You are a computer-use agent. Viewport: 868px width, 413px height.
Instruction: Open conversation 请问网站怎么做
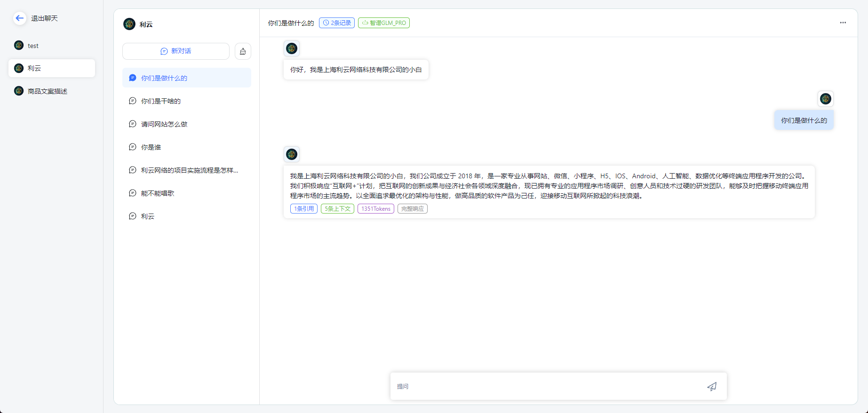187,124
